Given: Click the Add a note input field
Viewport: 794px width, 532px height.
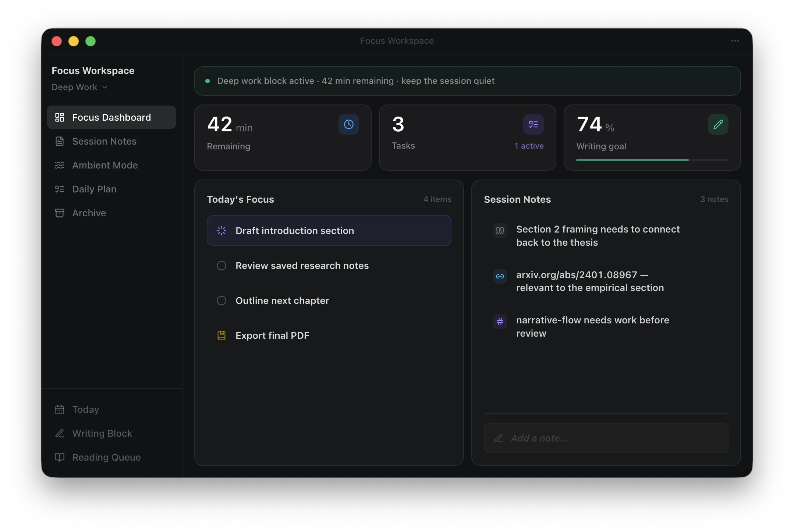Looking at the screenshot, I should [606, 438].
